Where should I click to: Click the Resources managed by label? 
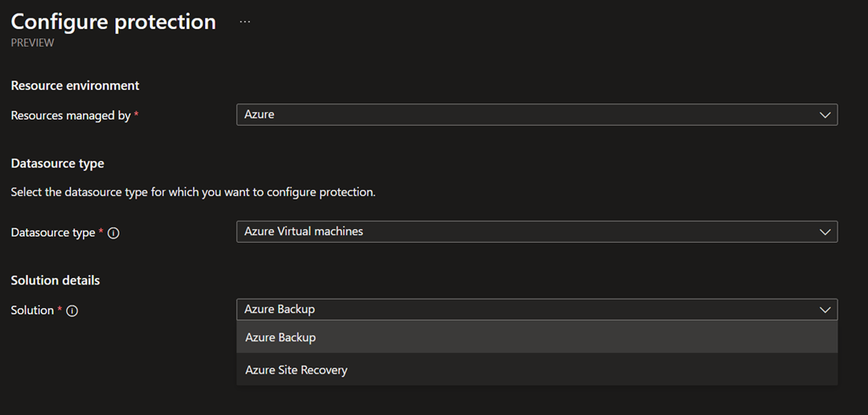pos(70,115)
